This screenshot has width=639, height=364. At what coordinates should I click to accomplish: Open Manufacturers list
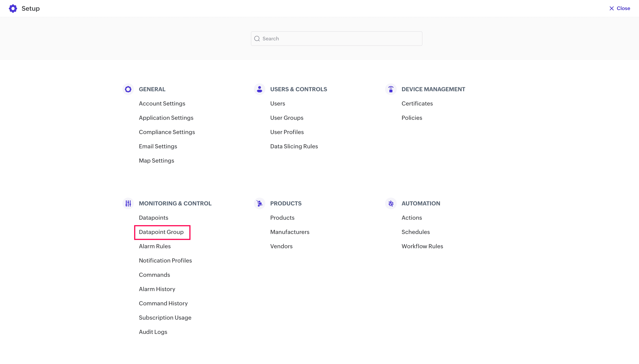[x=290, y=232]
